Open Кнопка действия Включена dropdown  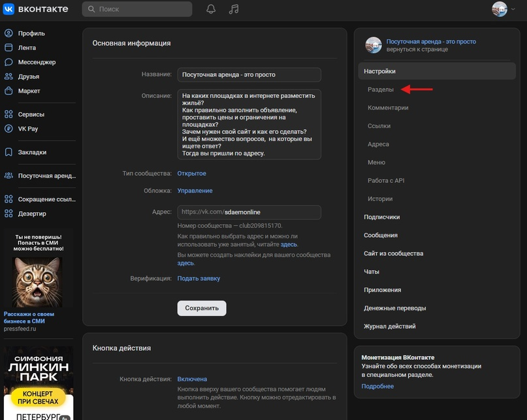(192, 379)
